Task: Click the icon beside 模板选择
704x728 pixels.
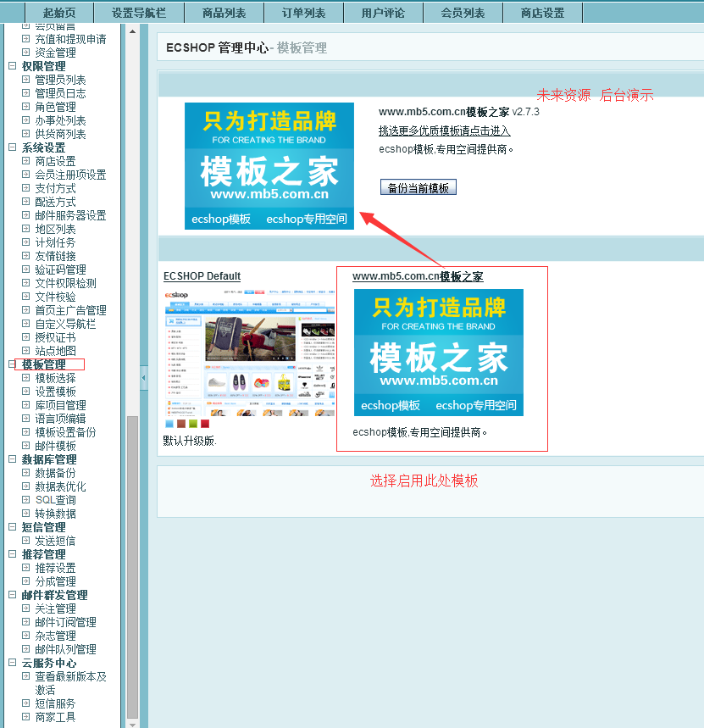Action: [x=26, y=377]
